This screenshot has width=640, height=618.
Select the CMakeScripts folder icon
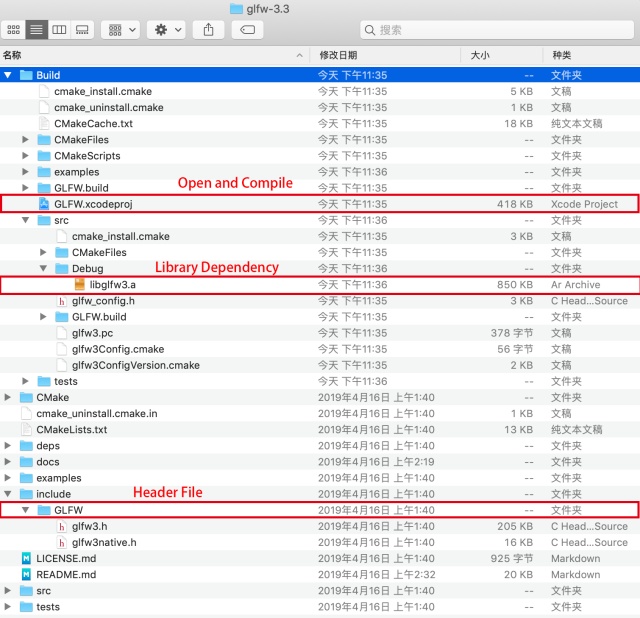point(44,156)
